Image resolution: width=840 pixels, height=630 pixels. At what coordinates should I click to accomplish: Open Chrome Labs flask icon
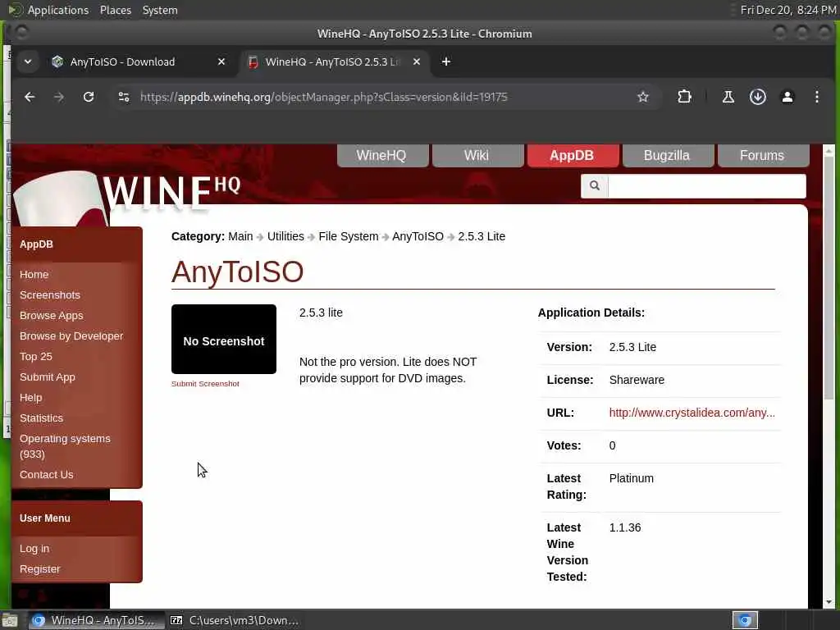[728, 97]
